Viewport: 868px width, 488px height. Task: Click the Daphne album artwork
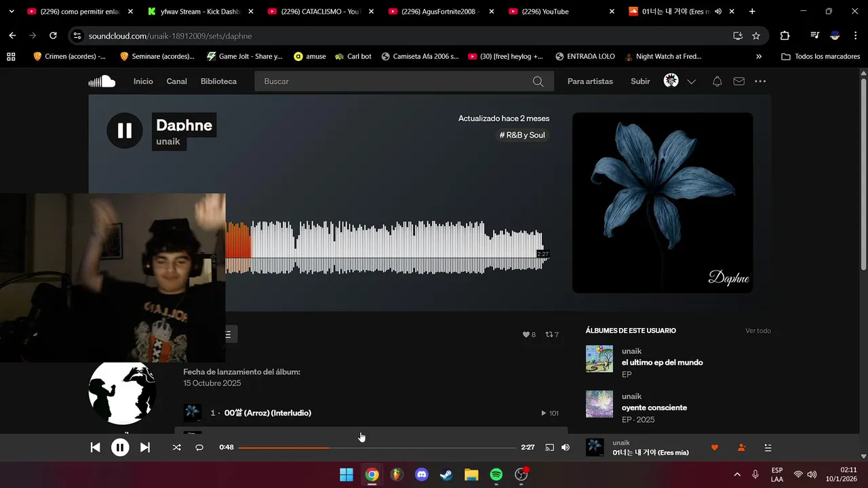[x=663, y=203]
